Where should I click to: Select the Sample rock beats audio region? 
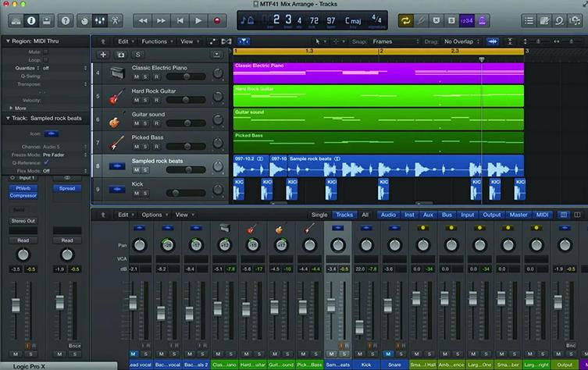[406, 165]
